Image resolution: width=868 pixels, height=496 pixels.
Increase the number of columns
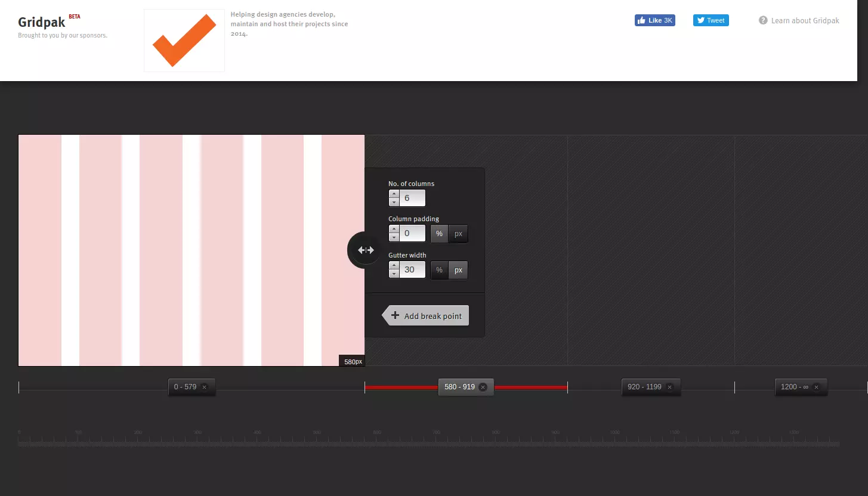[x=394, y=194]
